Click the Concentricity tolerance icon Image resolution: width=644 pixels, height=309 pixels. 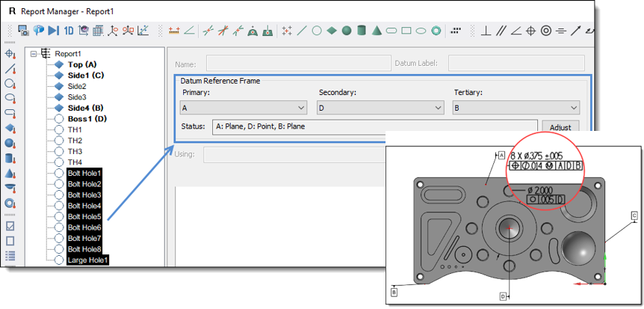545,31
